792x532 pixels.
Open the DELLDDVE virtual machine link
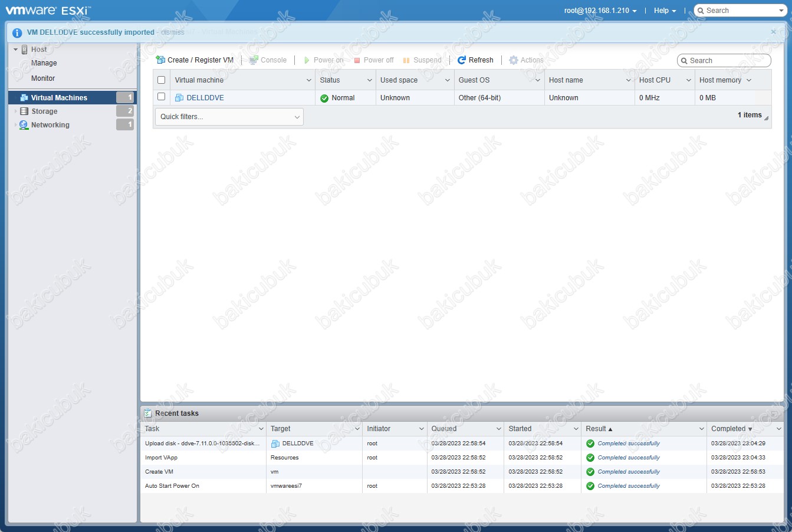[x=205, y=98]
